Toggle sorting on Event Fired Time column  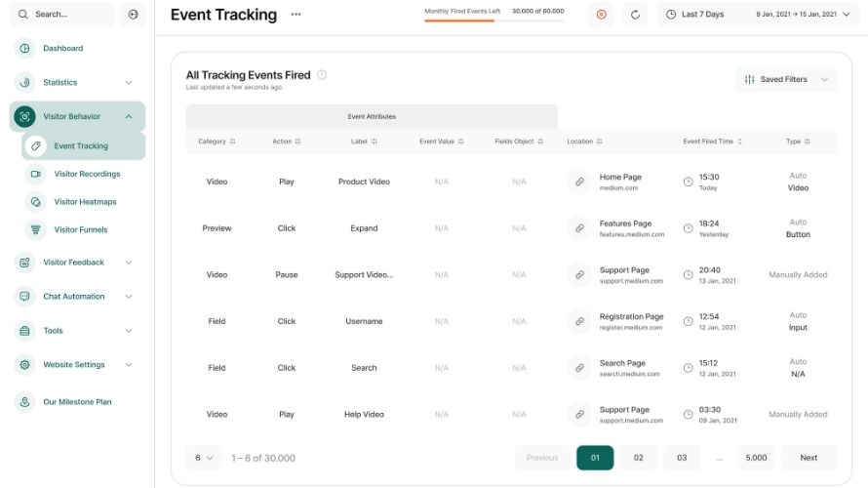pyautogui.click(x=713, y=142)
